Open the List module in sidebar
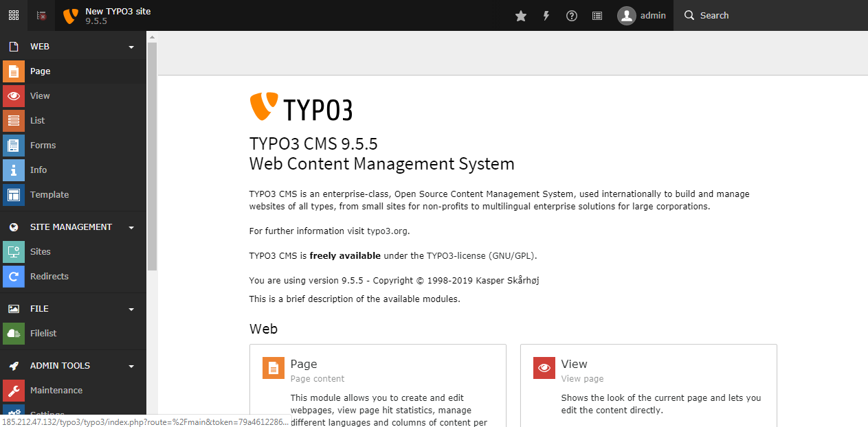This screenshot has height=427, width=868. coord(73,121)
